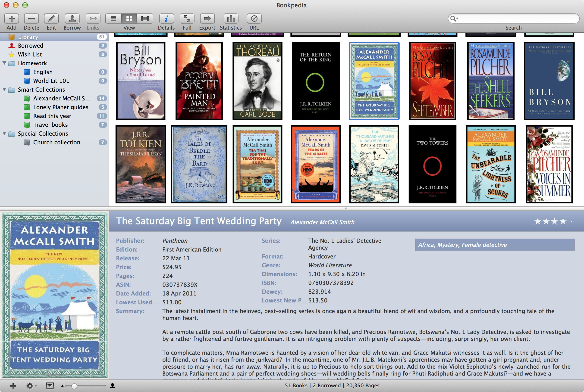The height and width of the screenshot is (392, 584).
Task: Select the Library collection
Action: pos(54,37)
